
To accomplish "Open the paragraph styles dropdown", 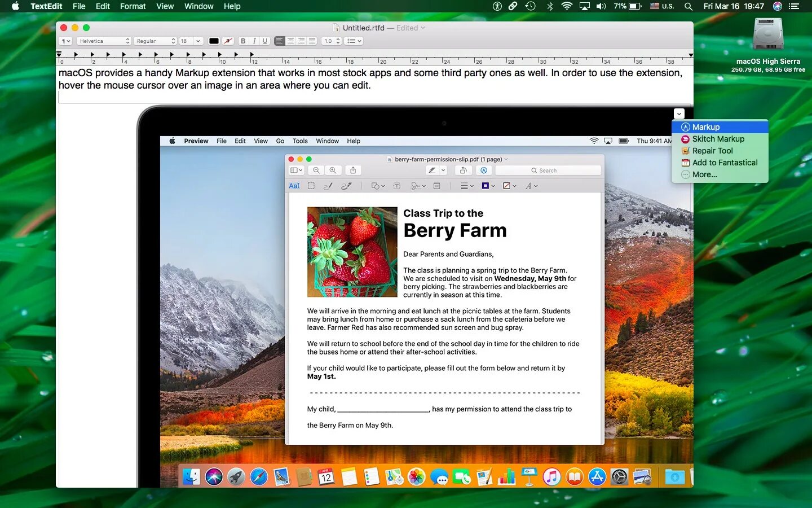I will click(x=66, y=41).
